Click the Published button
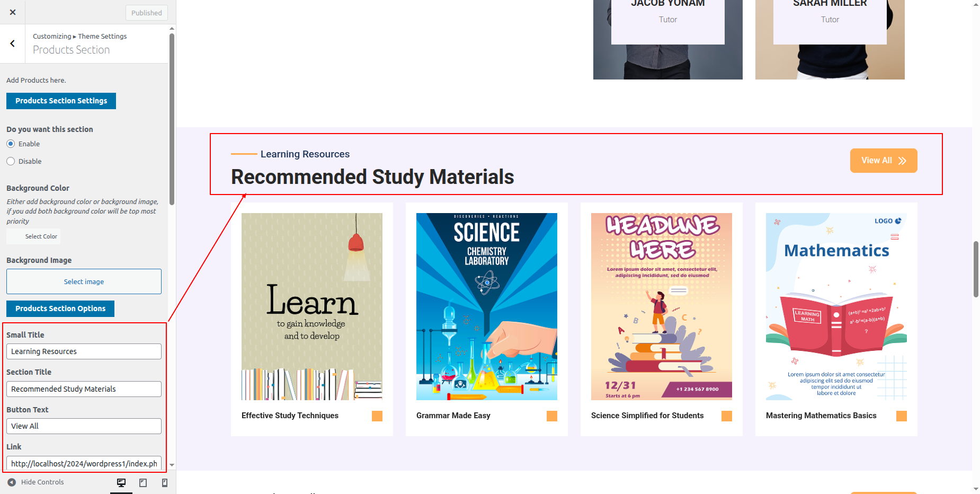 click(x=147, y=13)
